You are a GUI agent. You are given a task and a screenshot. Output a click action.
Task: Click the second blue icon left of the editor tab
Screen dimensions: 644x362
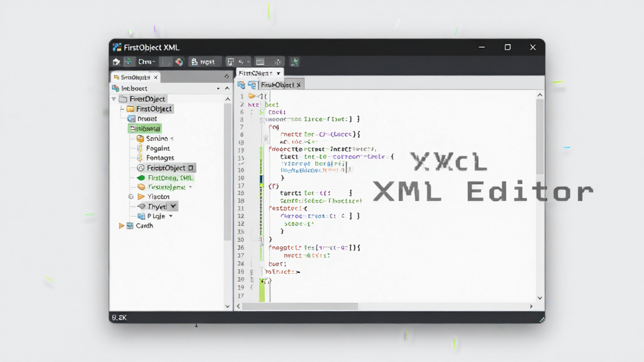tap(252, 85)
